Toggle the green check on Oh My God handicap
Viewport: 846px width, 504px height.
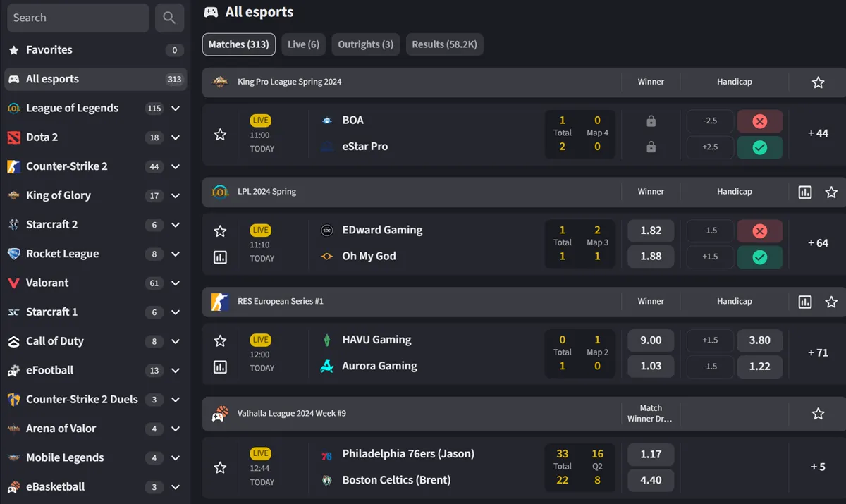pos(759,257)
